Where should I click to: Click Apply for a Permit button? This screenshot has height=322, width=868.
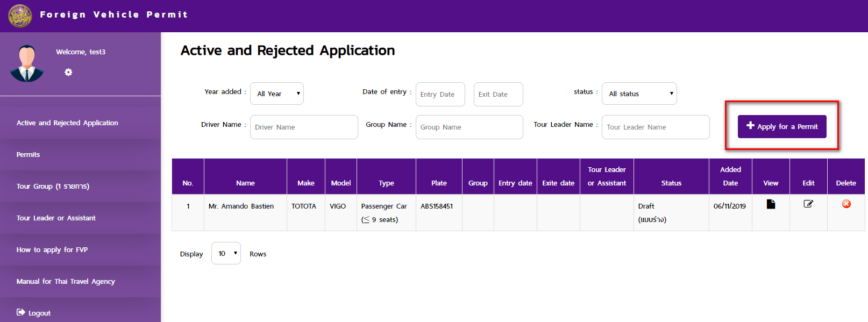pyautogui.click(x=782, y=126)
